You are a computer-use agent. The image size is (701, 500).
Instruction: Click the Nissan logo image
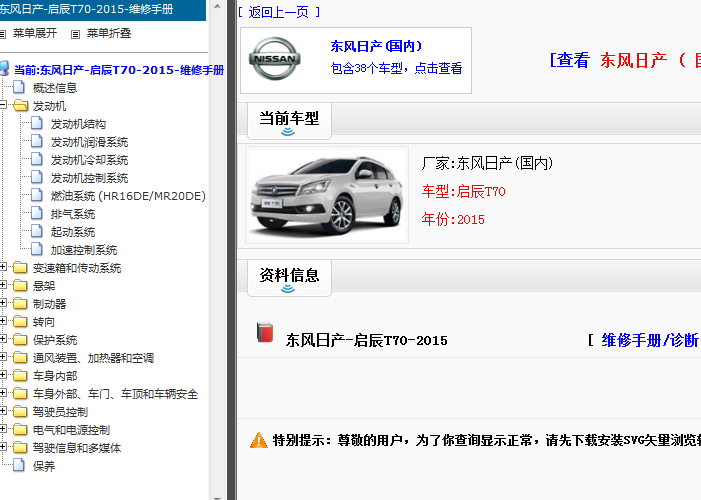tap(274, 59)
